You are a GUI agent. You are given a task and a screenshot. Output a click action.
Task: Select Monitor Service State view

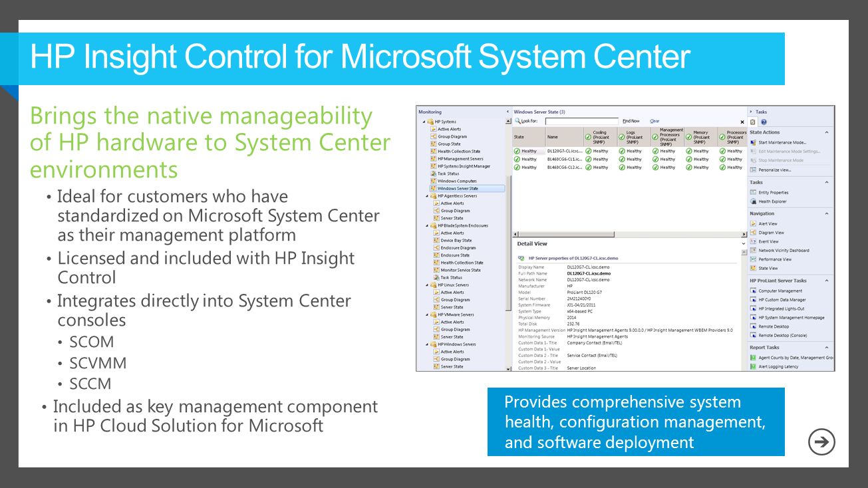click(460, 270)
